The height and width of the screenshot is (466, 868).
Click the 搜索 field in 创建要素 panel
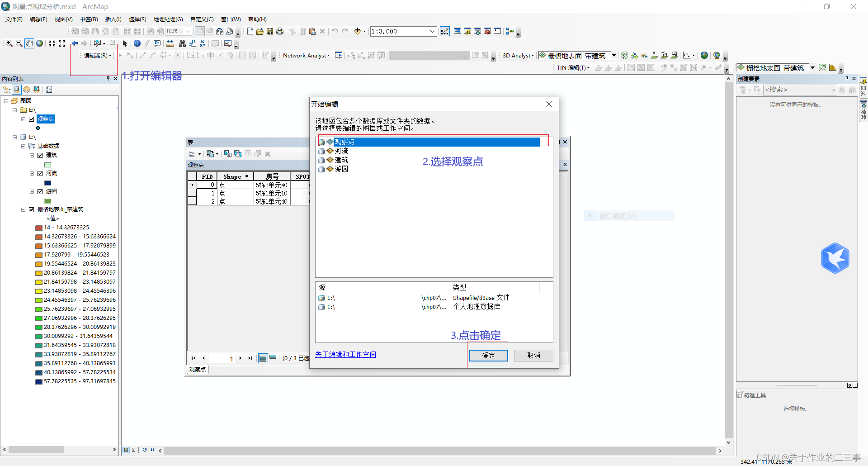[x=800, y=90]
